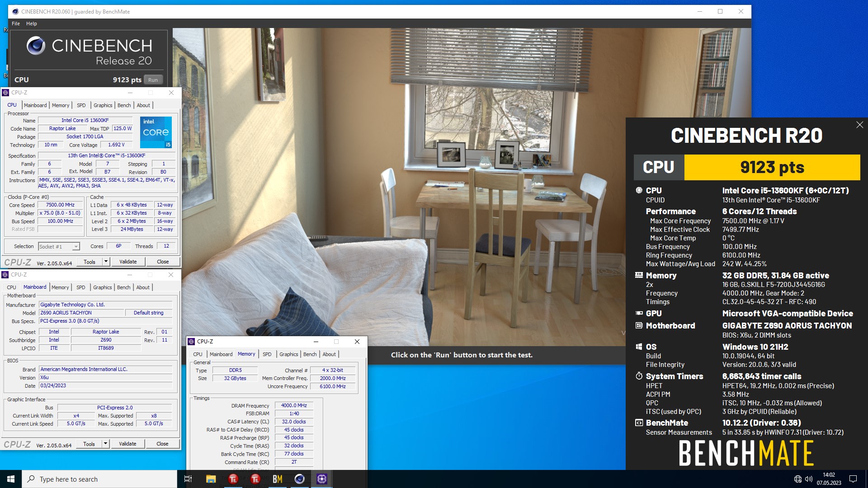Switch to Mainboard tab in Memory CPU-Z window
The image size is (868, 488).
point(221,354)
